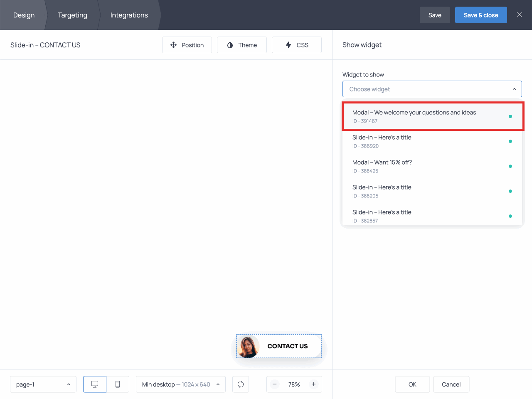Switch preview to mobile view
The image size is (532, 399).
[x=118, y=384]
